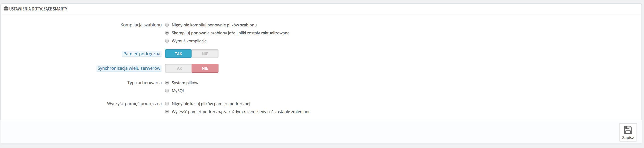Viewport: 644px width, 148px height.
Task: Click the 'Ustawienia dotyczące Smarty' panel title
Action: point(38,9)
